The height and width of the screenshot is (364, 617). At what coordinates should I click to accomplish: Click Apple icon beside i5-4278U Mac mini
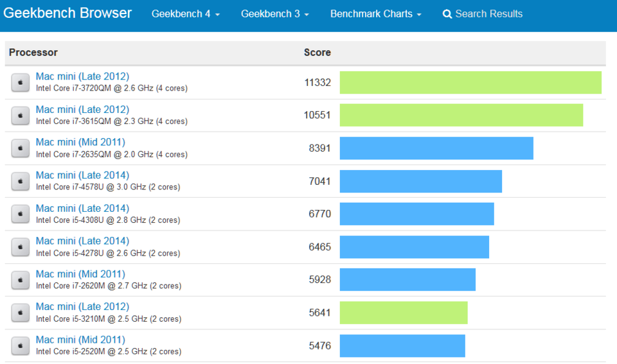tap(20, 247)
